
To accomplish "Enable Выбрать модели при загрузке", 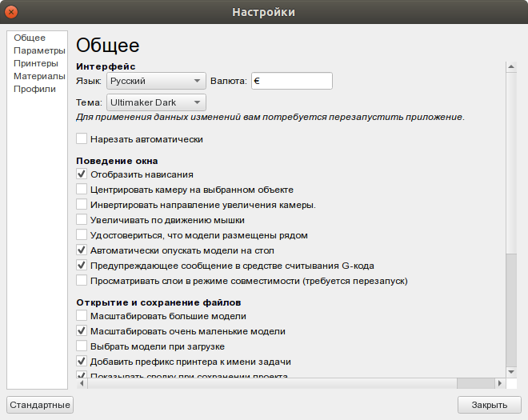I will click(x=82, y=346).
